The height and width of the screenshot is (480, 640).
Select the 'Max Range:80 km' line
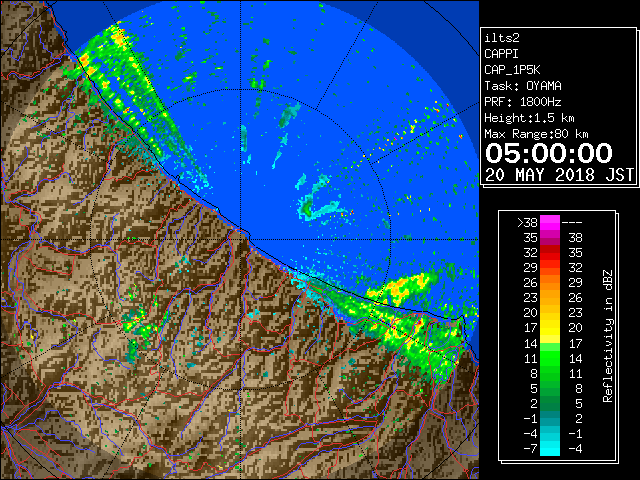pyautogui.click(x=536, y=134)
